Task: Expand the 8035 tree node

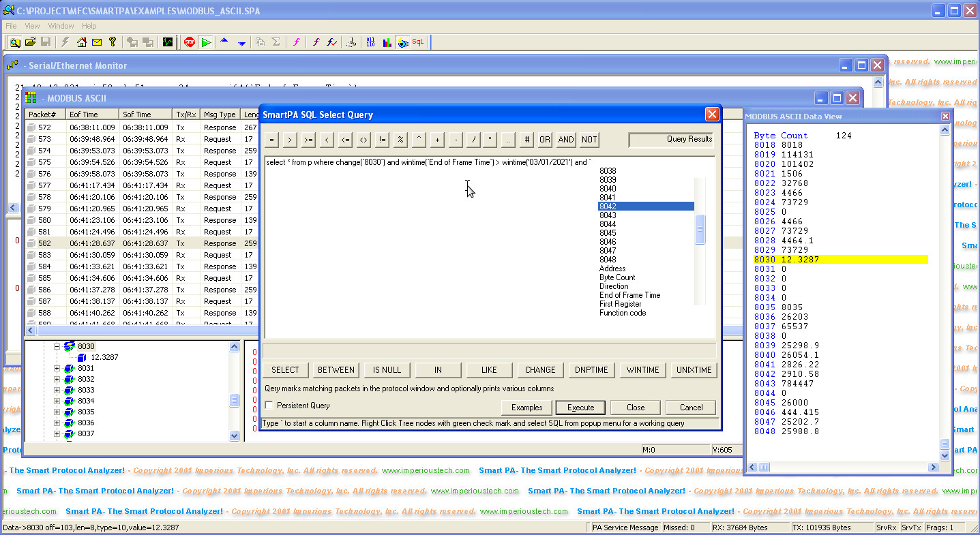Action: coord(57,412)
